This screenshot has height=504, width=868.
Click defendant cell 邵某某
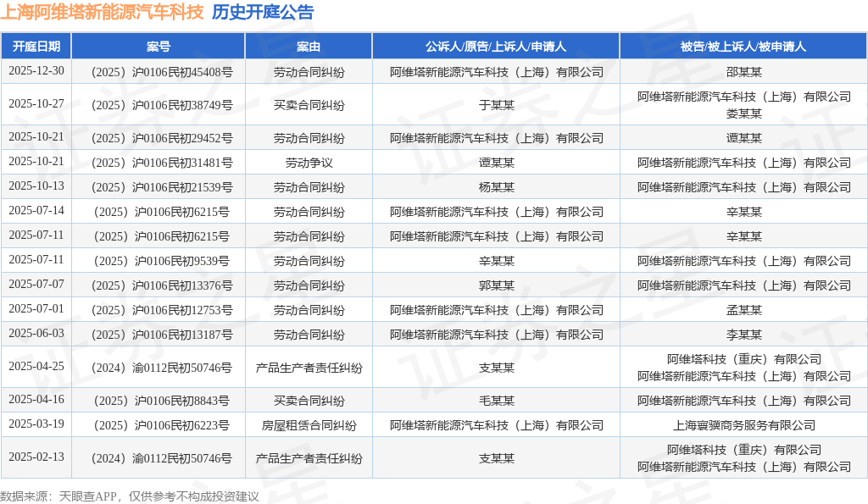click(x=744, y=72)
